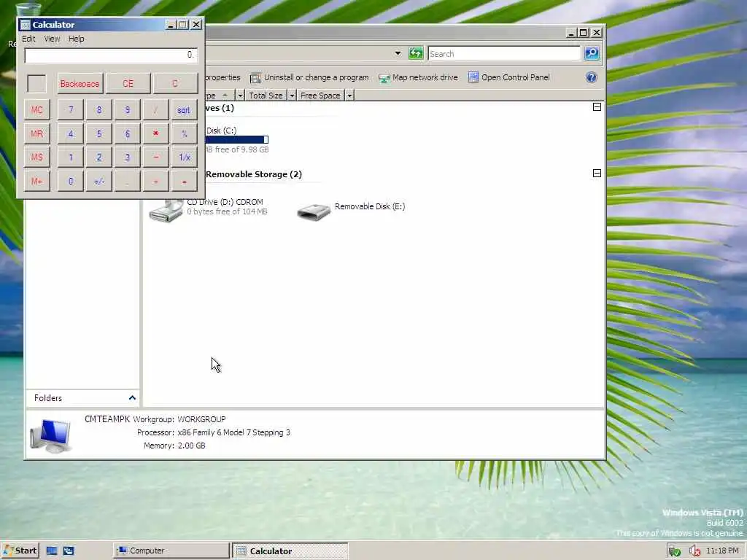Click the security shield tray icon
This screenshot has height=560, width=747.
[x=674, y=551]
